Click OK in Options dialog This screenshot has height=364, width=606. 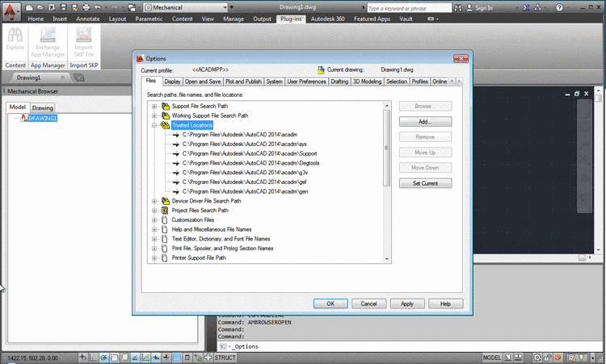coord(330,303)
